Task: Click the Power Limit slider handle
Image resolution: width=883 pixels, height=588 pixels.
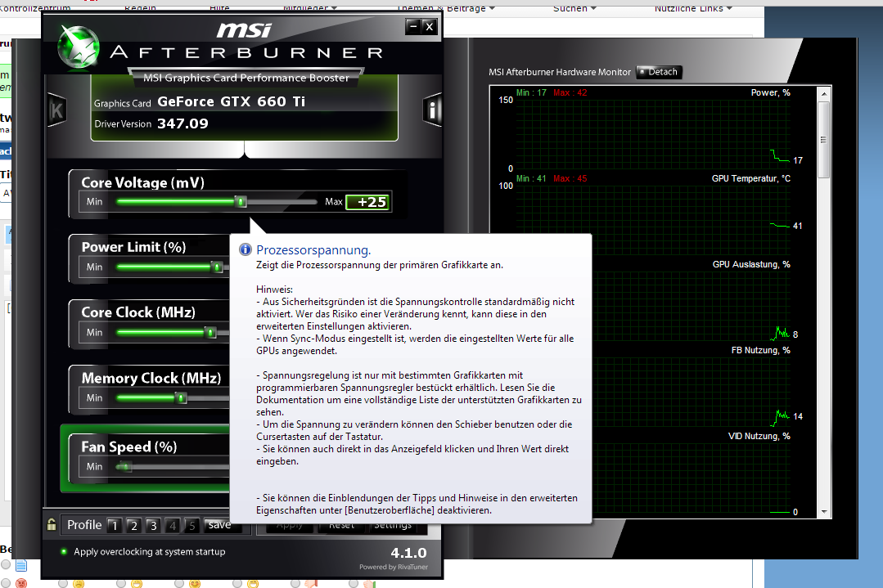Action: coord(217,267)
